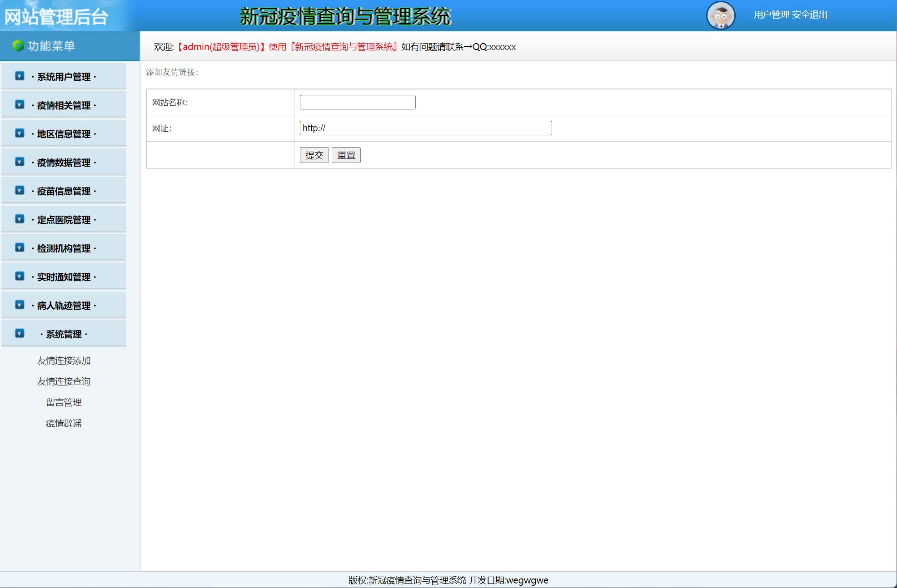Viewport: 897px width, 588px height.
Task: Open 疫情辟谣 submenu item
Action: pos(64,423)
